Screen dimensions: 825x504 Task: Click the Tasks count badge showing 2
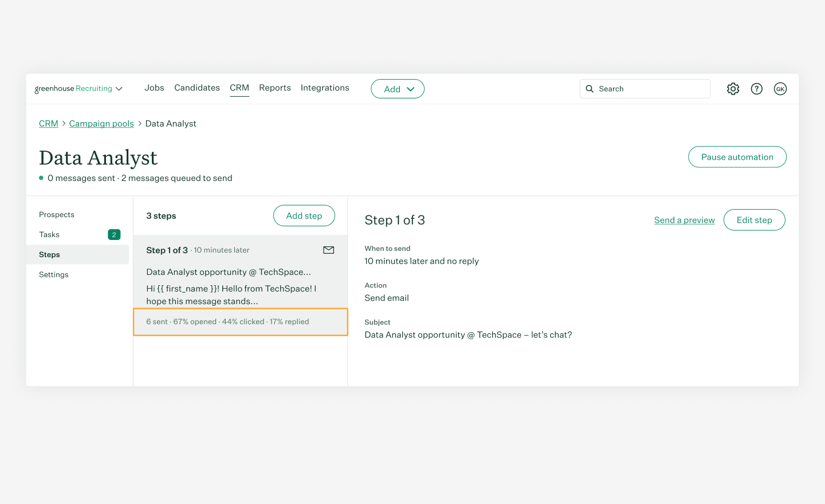pyautogui.click(x=114, y=235)
